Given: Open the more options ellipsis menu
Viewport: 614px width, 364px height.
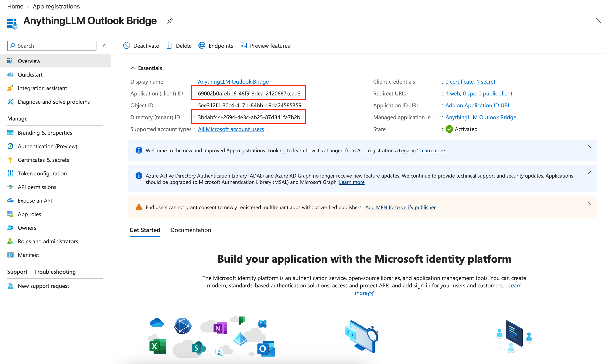Looking at the screenshot, I should click(184, 21).
